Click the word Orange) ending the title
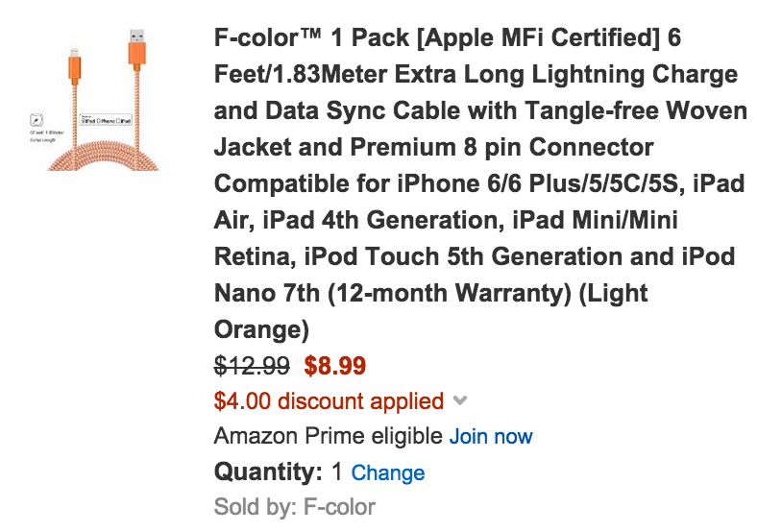The image size is (757, 532). pyautogui.click(x=261, y=329)
